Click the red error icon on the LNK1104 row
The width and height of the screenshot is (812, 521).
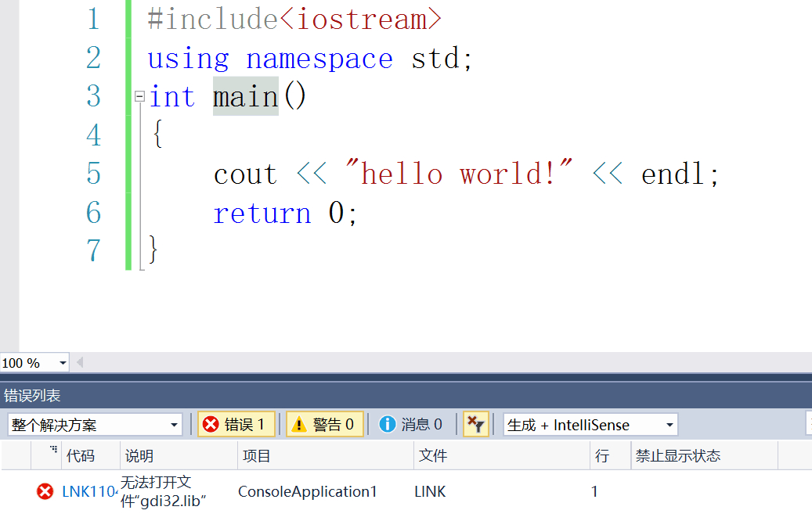click(45, 491)
